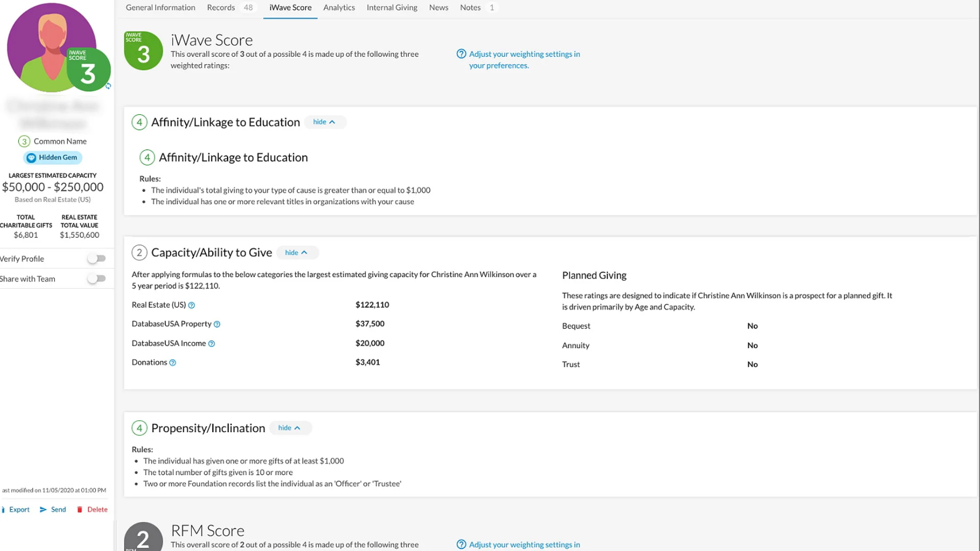Click the help icon next to DatabaseUSA Property
This screenshot has width=980, height=551.
pos(217,324)
